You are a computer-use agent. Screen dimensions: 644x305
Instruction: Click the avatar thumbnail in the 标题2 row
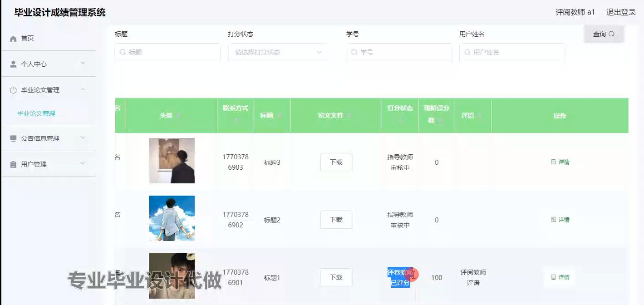tap(172, 218)
